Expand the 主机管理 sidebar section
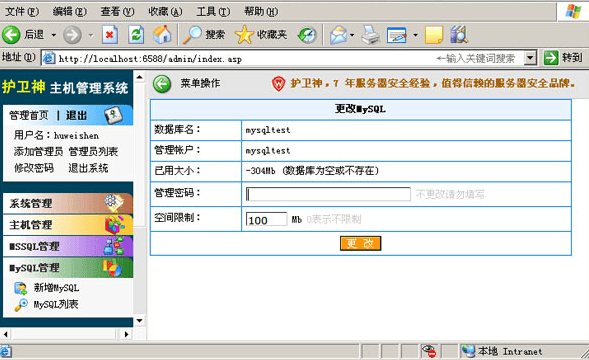Image resolution: width=589 pixels, height=360 pixels. pos(68,225)
